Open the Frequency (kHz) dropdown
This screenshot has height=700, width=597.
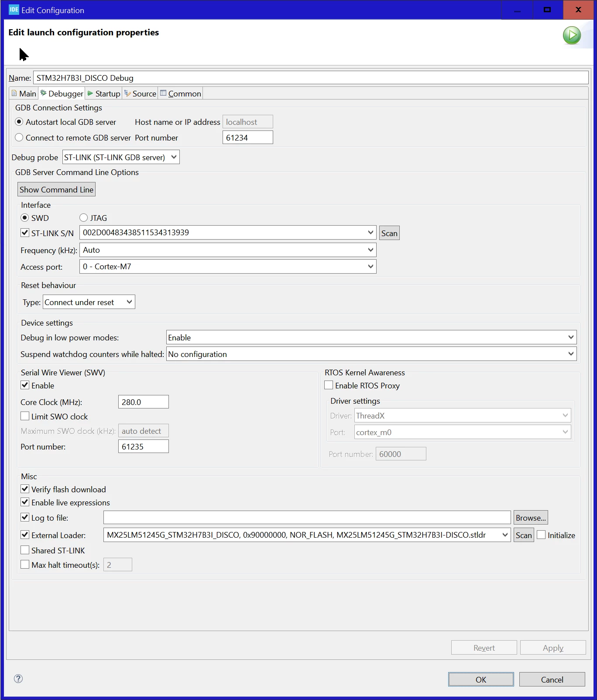pos(228,250)
